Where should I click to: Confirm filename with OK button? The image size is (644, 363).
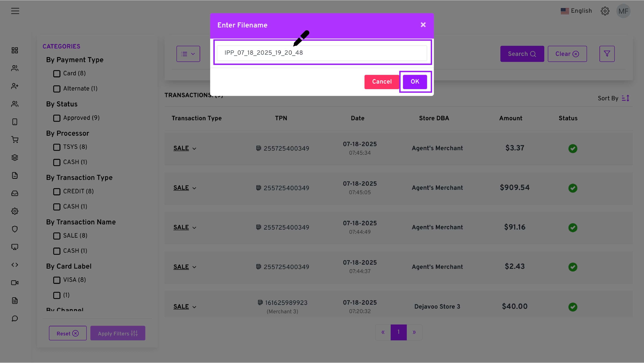click(x=415, y=82)
